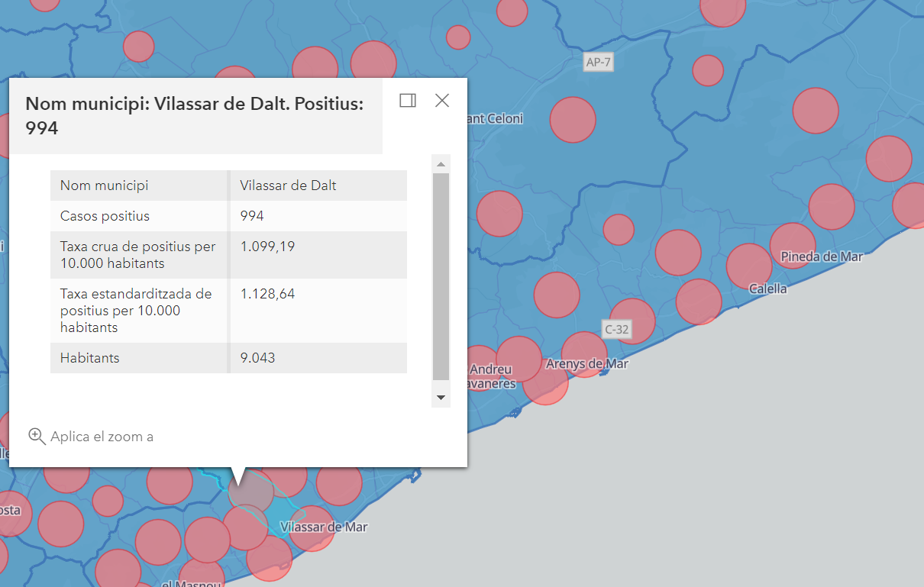Click the popup vertical scrollbar thumb
Image resolution: width=924 pixels, height=587 pixels.
pyautogui.click(x=441, y=276)
